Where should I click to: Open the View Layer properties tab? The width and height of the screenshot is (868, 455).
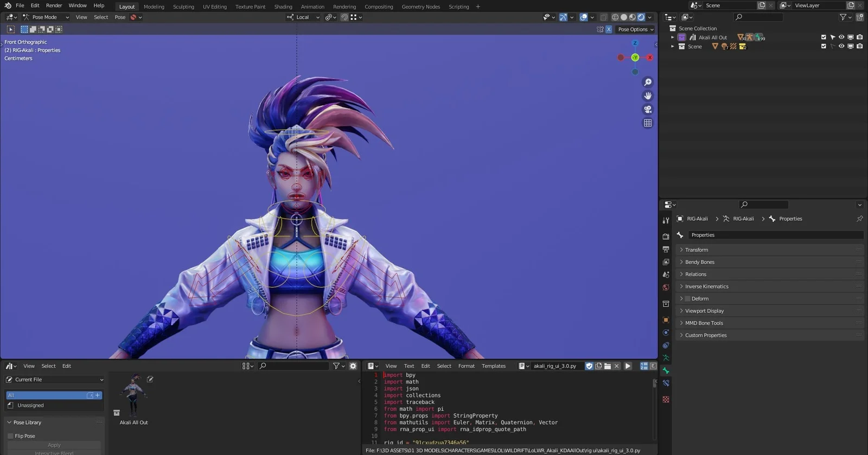click(x=666, y=262)
